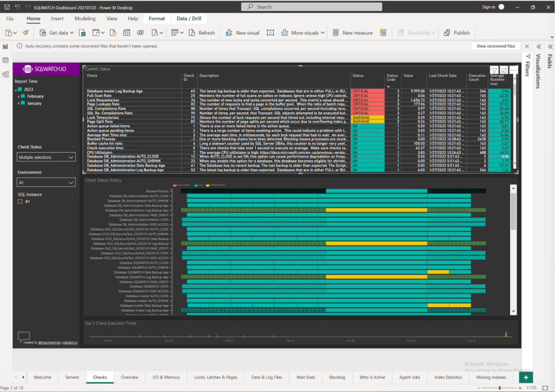Open the filter icon on Current Status visual
The image size is (555, 392).
[494, 70]
